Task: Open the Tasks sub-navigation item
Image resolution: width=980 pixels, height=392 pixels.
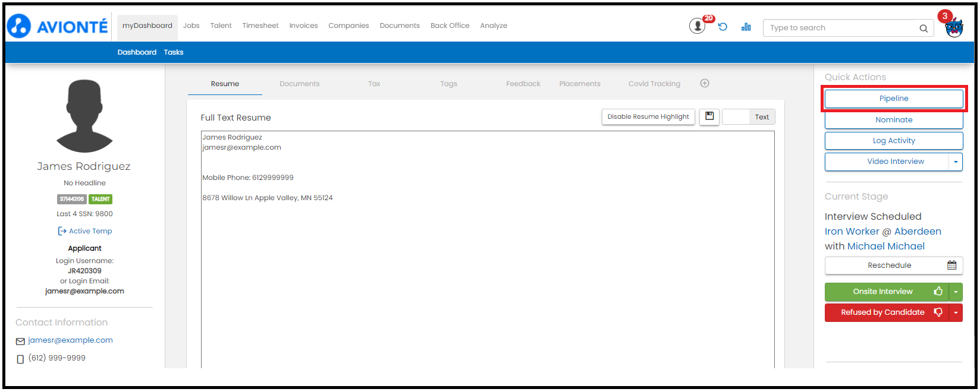Action: pyautogui.click(x=174, y=52)
